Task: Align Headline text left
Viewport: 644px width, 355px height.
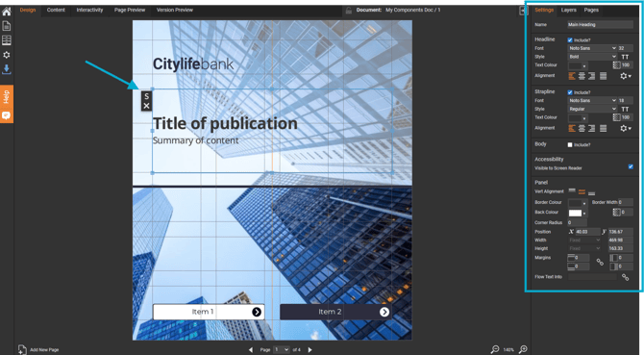Action: pos(572,76)
